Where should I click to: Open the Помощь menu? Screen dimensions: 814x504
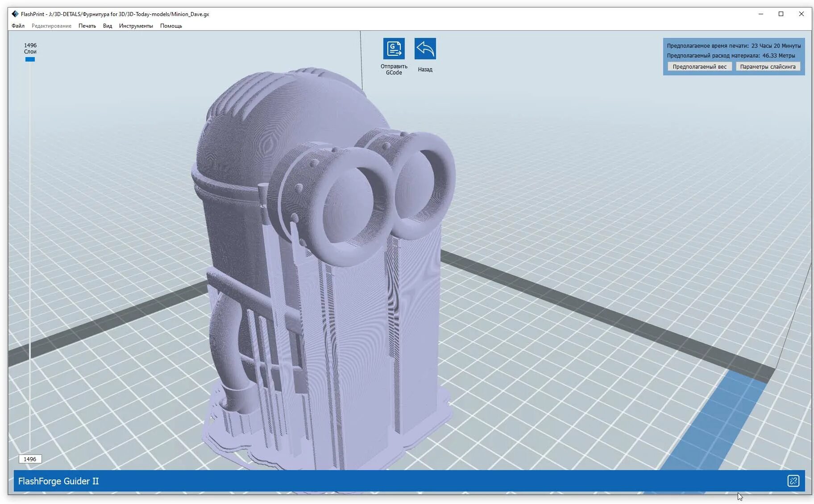tap(171, 26)
